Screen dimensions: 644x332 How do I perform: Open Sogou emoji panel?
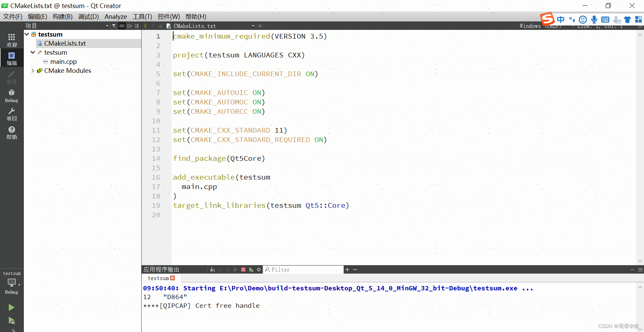point(583,19)
